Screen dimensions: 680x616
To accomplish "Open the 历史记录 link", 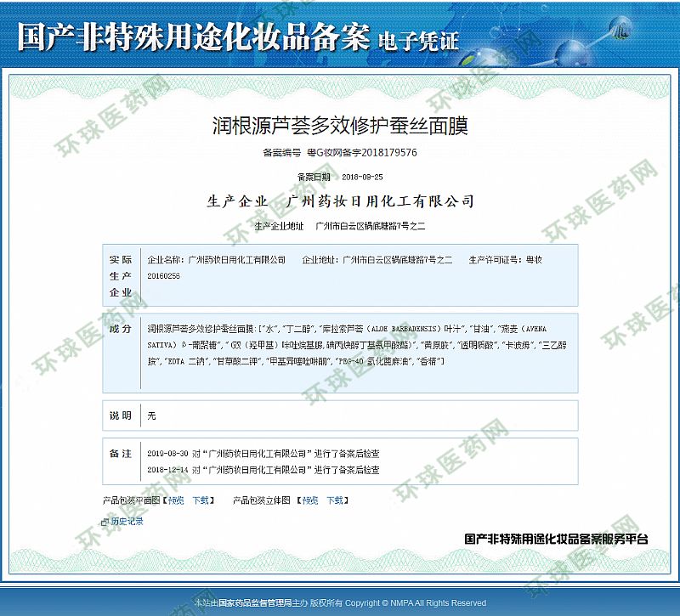I will pyautogui.click(x=127, y=522).
